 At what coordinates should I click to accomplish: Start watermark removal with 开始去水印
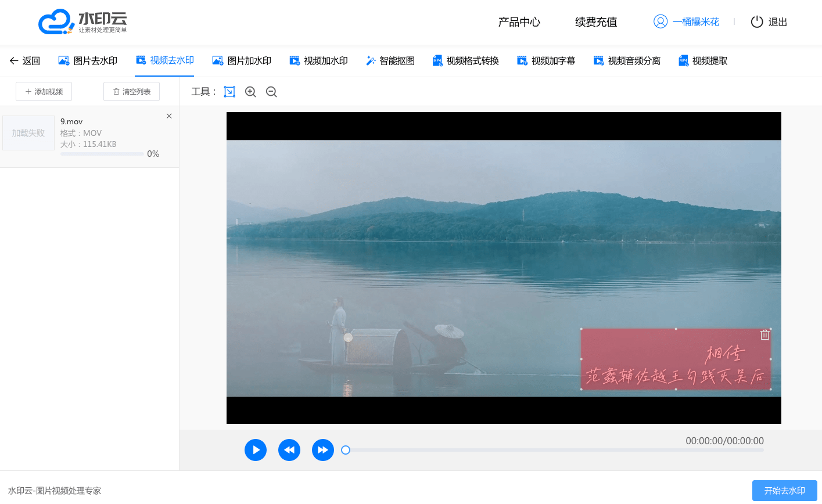(784, 491)
